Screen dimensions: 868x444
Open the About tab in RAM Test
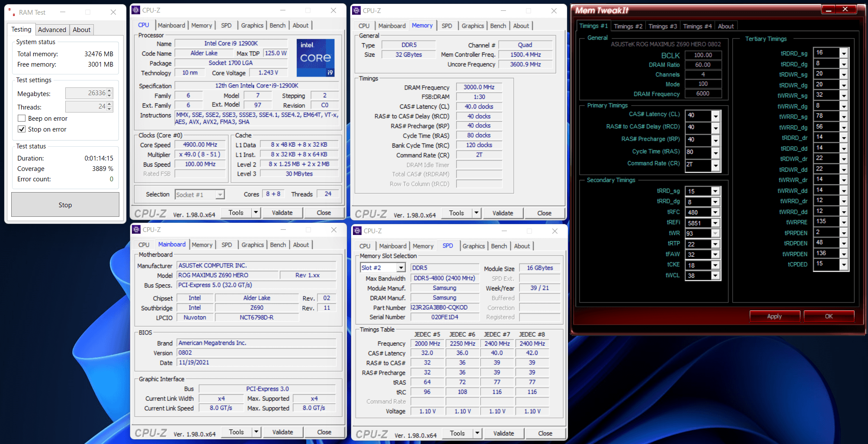(x=81, y=29)
